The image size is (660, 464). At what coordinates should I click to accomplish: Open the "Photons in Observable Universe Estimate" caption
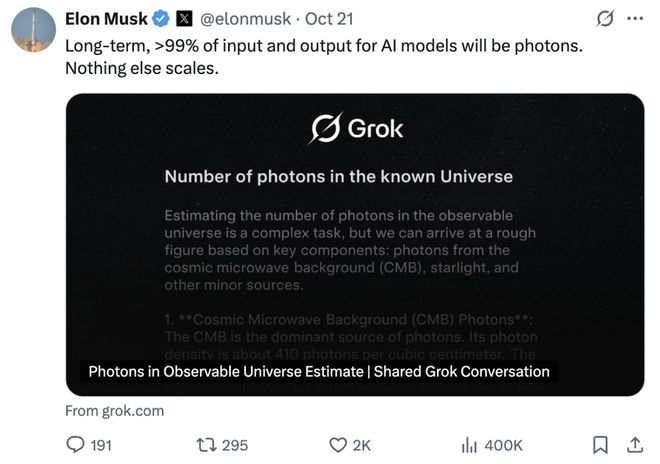[x=319, y=372]
